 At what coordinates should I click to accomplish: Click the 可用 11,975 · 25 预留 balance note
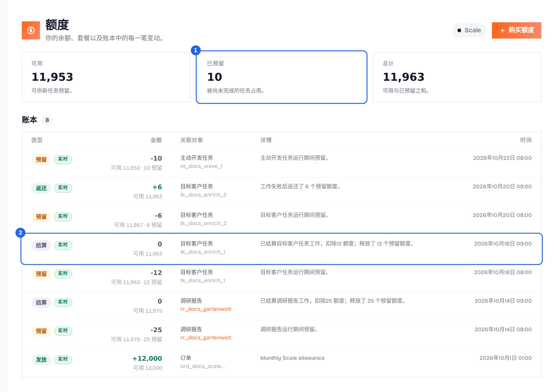(136, 339)
